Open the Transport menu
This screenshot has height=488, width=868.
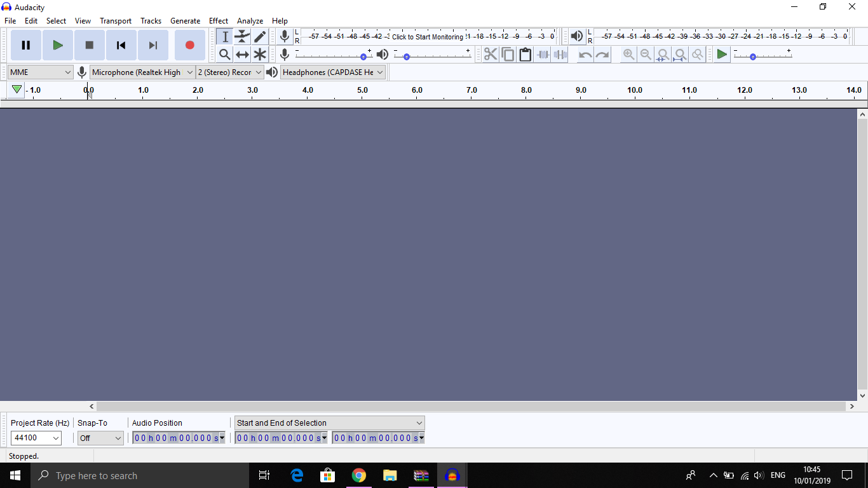click(x=116, y=21)
